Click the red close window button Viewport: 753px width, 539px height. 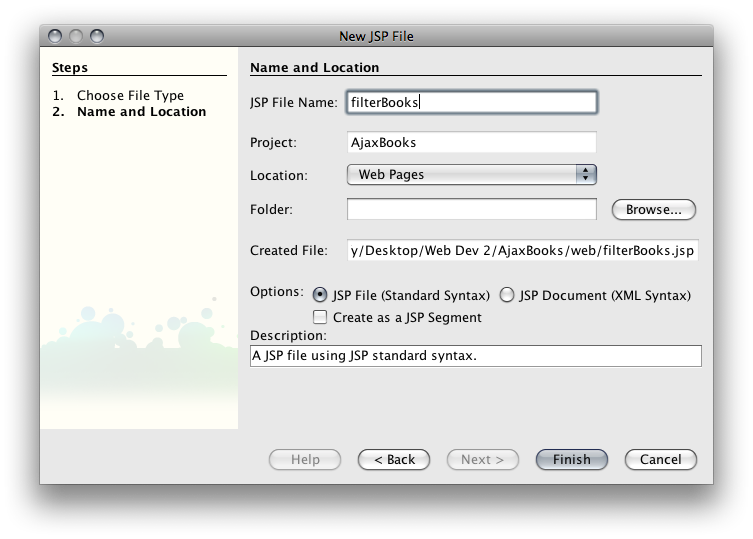click(55, 36)
